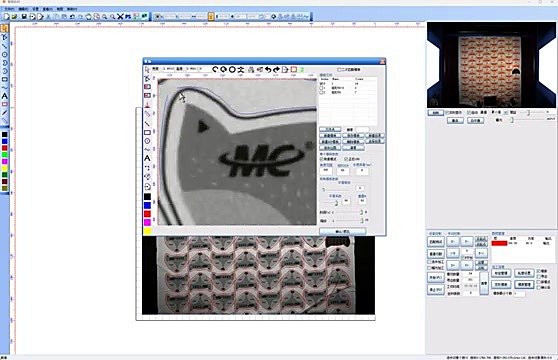Open the dropdown beside checkboxes under camera preview
The height and width of the screenshot is (360, 558).
[x=505, y=112]
